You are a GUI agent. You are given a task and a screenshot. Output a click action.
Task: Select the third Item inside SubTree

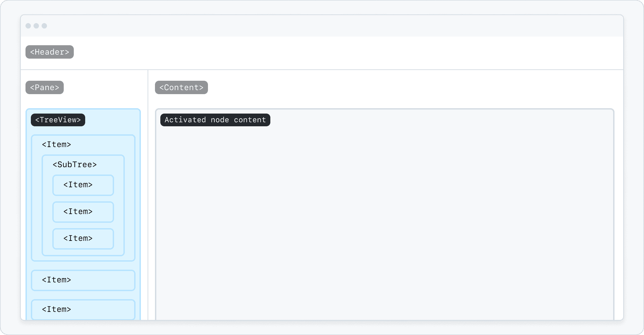click(x=83, y=239)
